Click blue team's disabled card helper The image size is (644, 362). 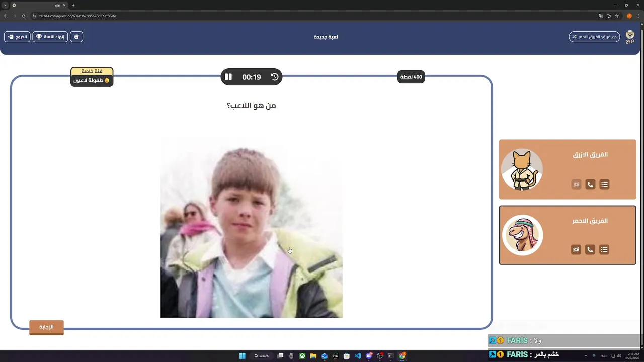(x=576, y=185)
